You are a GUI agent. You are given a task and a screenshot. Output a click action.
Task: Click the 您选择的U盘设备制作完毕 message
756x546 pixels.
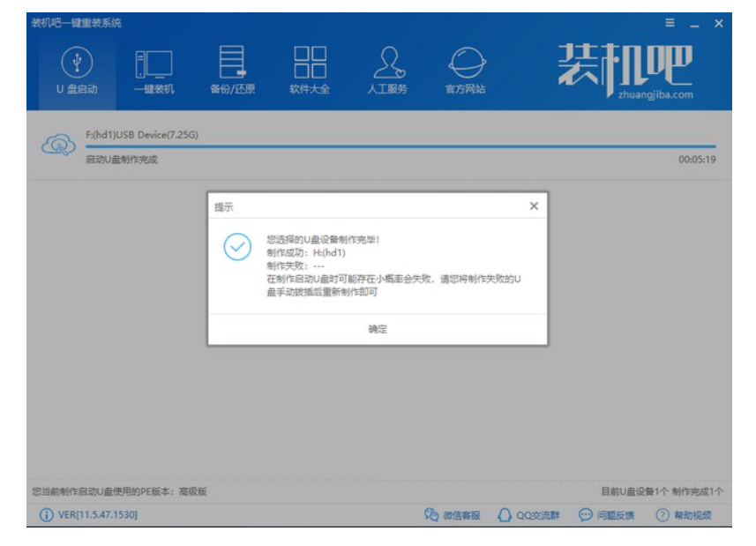[x=323, y=240]
